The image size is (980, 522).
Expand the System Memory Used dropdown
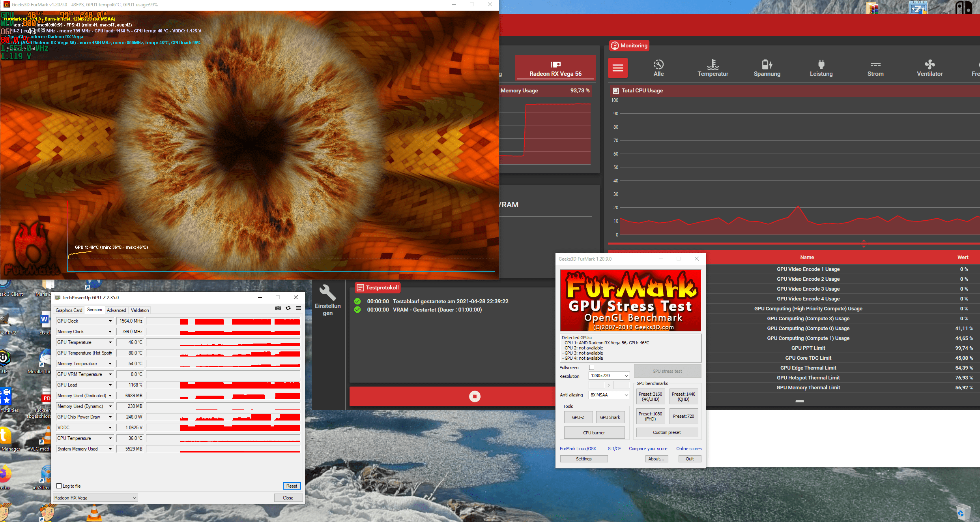point(110,449)
